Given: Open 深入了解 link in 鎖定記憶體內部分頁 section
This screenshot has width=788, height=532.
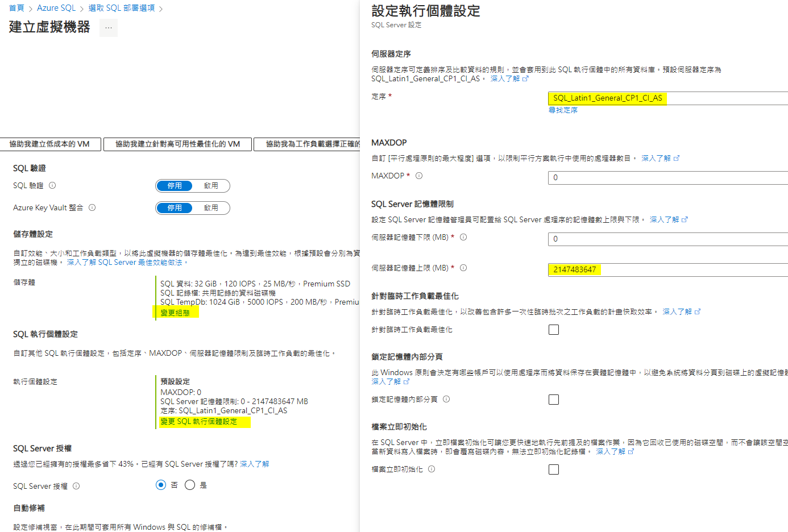Looking at the screenshot, I should point(391,382).
